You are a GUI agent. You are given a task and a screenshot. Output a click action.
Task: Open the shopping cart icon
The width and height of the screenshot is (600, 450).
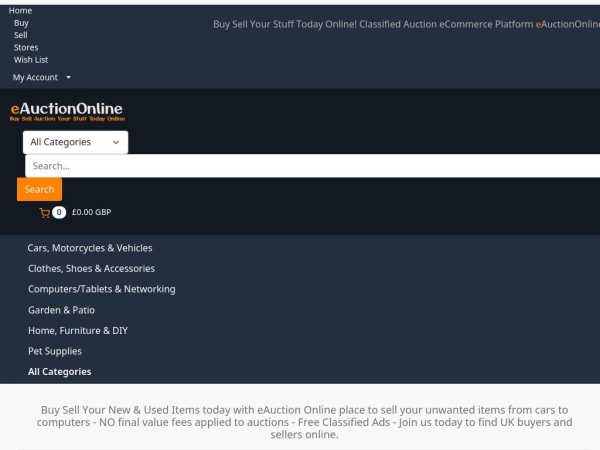point(44,213)
